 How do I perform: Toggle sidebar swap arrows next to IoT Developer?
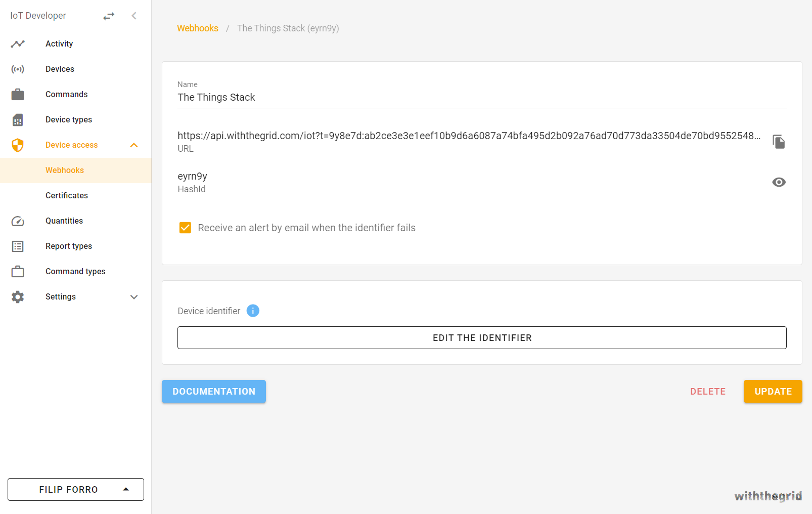(108, 16)
